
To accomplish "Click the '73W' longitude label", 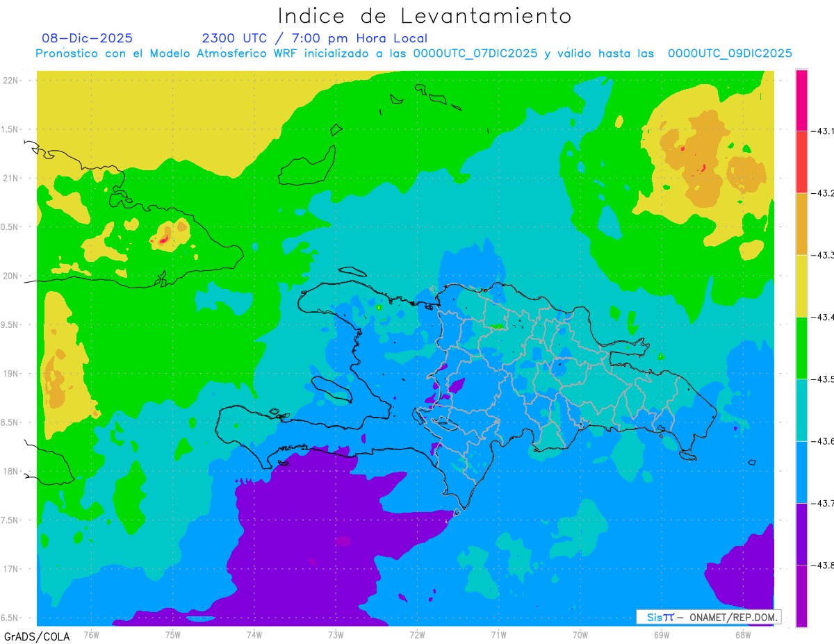I will tap(336, 634).
